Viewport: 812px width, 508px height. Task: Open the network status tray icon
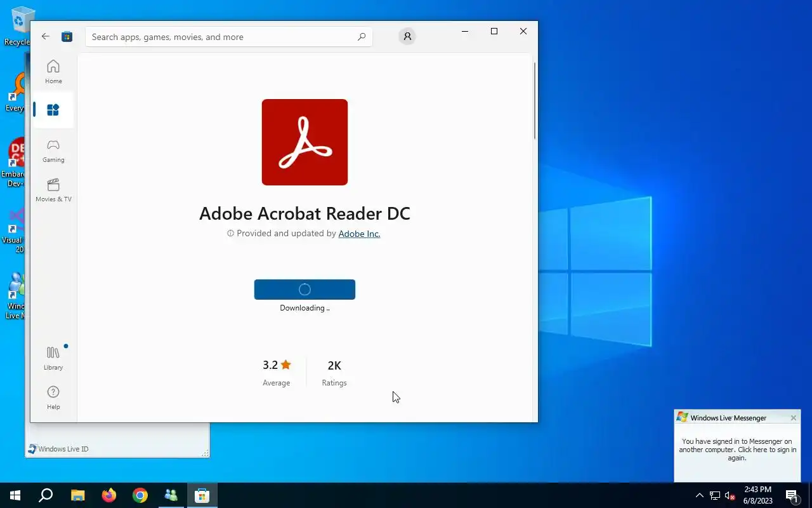pos(715,495)
